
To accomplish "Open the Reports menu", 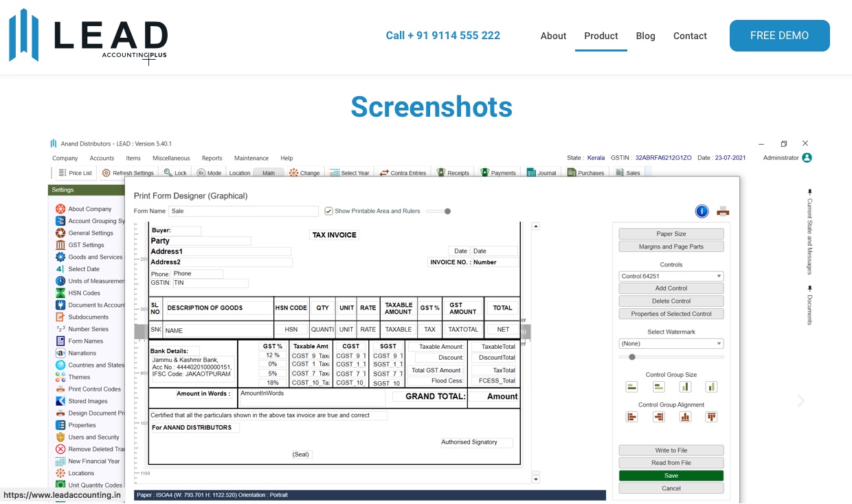I will click(x=212, y=159).
